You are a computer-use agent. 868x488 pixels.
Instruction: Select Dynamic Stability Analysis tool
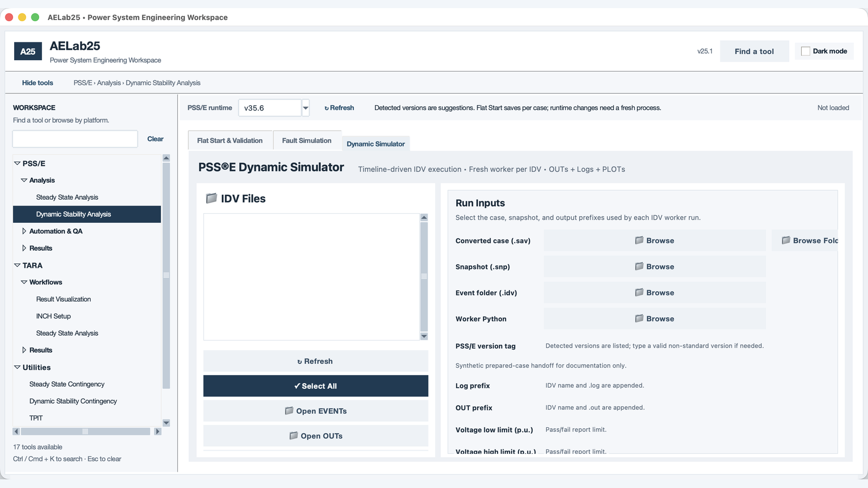(x=87, y=214)
